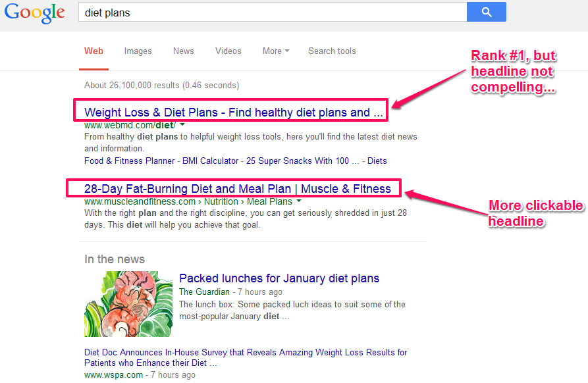Screen dimensions: 588x383
Task: Click The Guardian source label
Action: [x=204, y=292]
